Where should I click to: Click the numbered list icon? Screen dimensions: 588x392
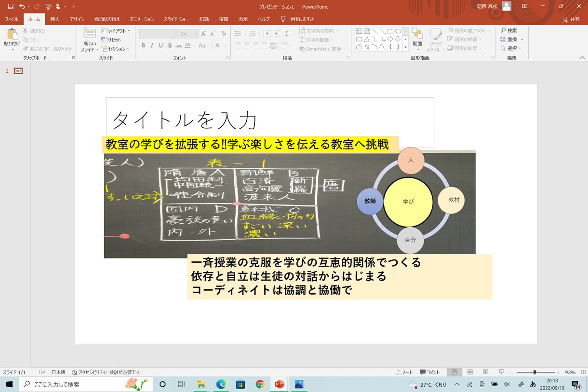pyautogui.click(x=252, y=34)
